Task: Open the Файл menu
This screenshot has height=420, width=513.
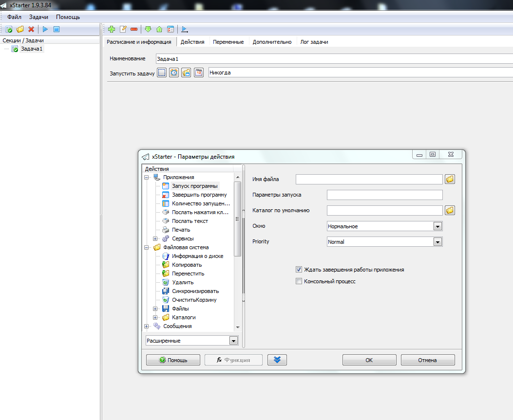Action: 15,17
